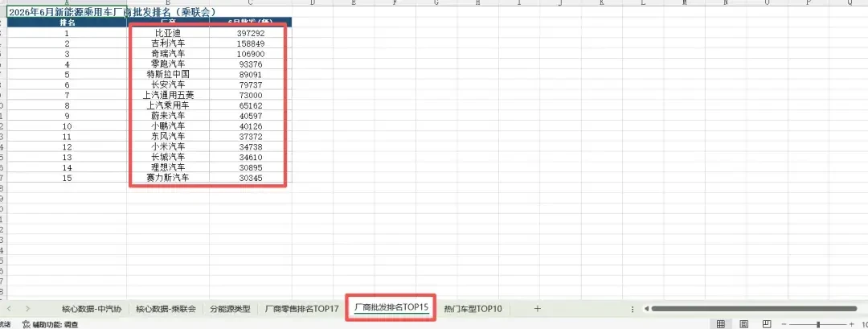
Task: Open the sheet tab bar options dots
Action: pyautogui.click(x=633, y=309)
